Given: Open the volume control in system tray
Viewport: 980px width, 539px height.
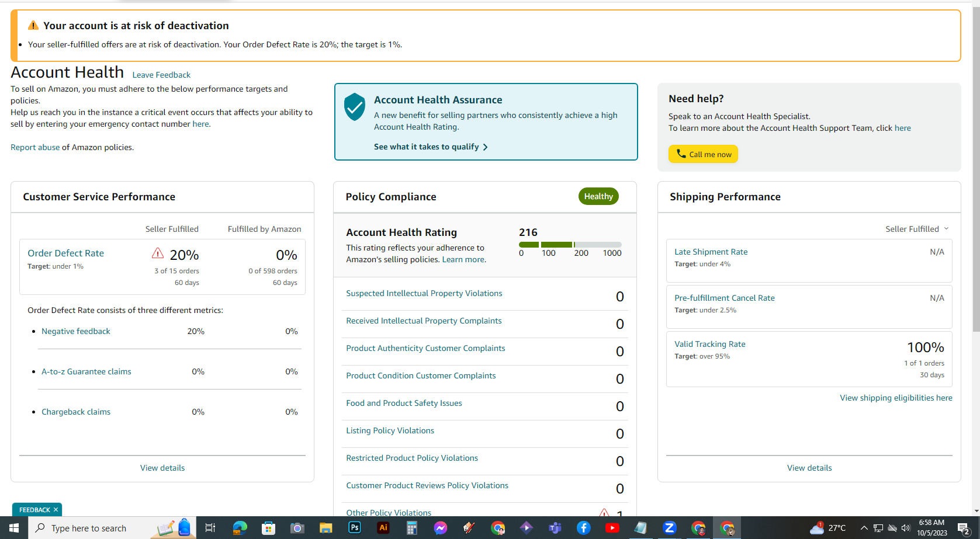Looking at the screenshot, I should pyautogui.click(x=906, y=528).
